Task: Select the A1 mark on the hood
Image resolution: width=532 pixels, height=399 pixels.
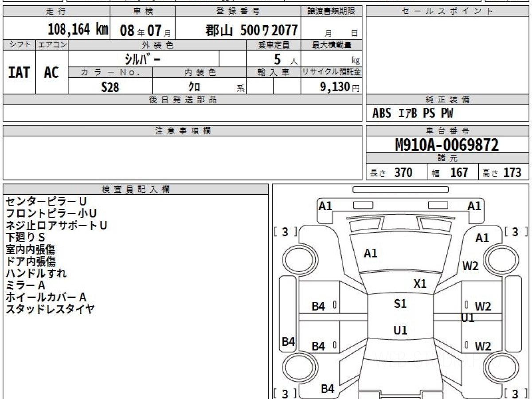Action: pos(370,253)
